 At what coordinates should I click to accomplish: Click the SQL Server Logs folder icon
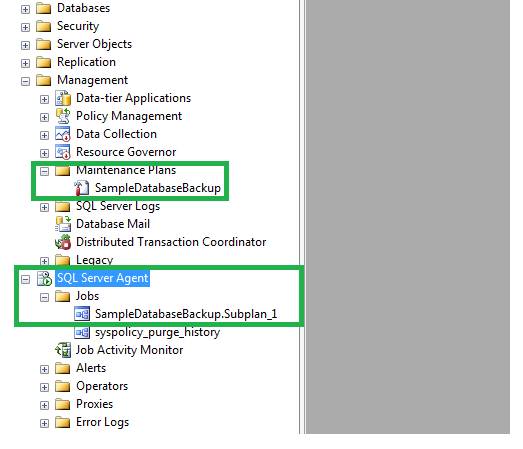[x=62, y=206]
